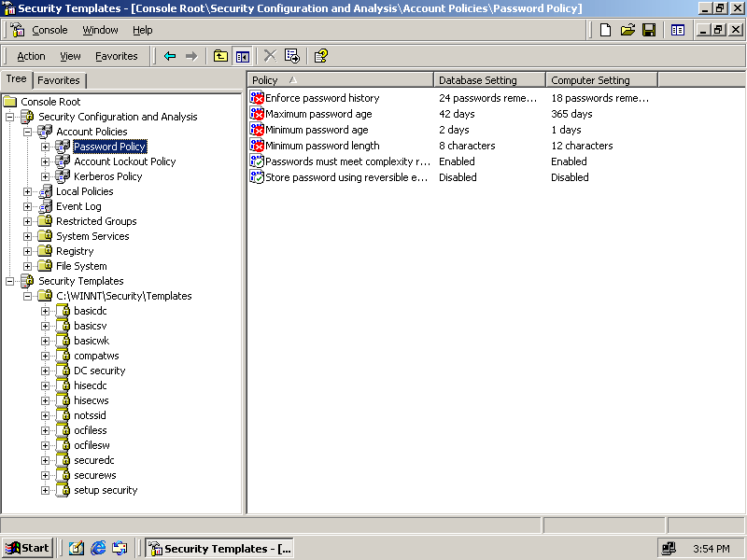Image resolution: width=747 pixels, height=560 pixels.
Task: Click the Back arrow in the toolbar
Action: pos(169,56)
